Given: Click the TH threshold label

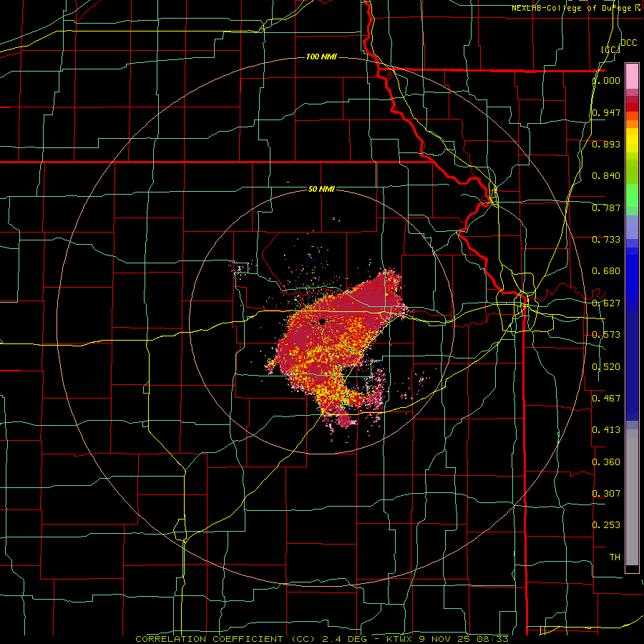Looking at the screenshot, I should [615, 557].
